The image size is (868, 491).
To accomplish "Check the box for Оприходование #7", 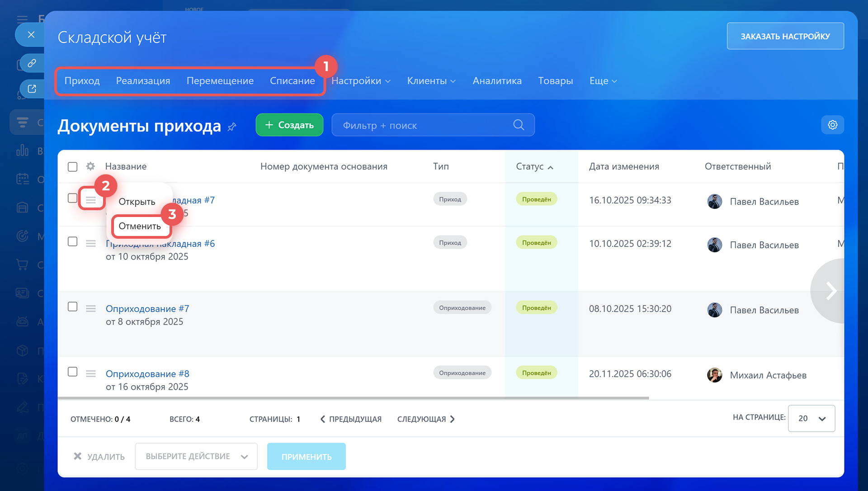I will (x=72, y=307).
